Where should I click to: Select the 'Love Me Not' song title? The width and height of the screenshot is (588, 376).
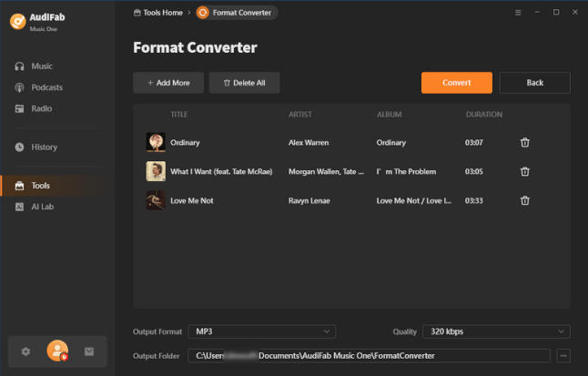point(192,201)
